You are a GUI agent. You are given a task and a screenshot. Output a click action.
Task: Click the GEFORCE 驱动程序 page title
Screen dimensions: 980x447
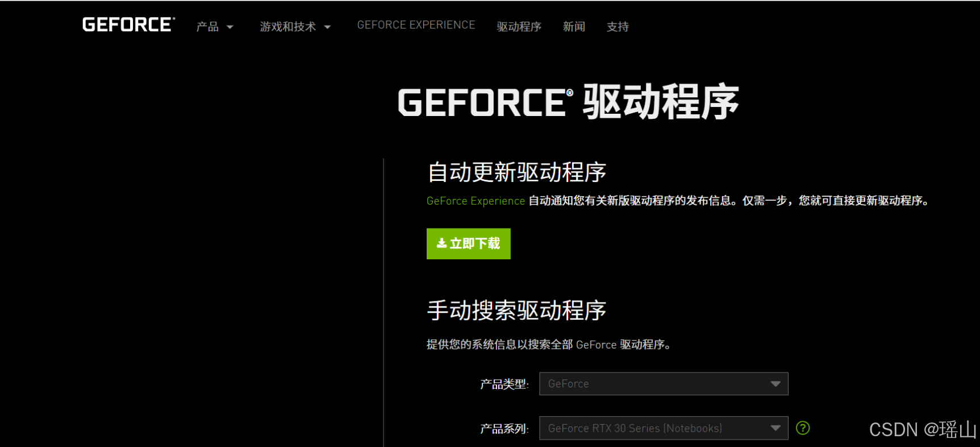(568, 102)
